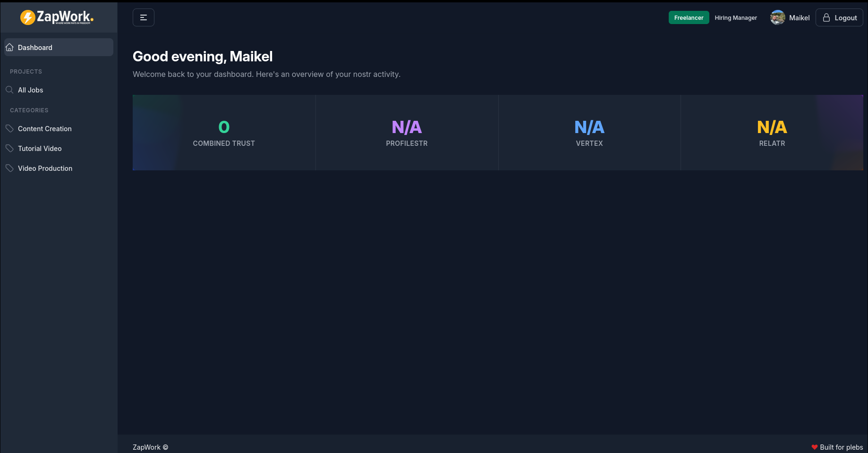Go to All Jobs in sidebar

tap(31, 90)
